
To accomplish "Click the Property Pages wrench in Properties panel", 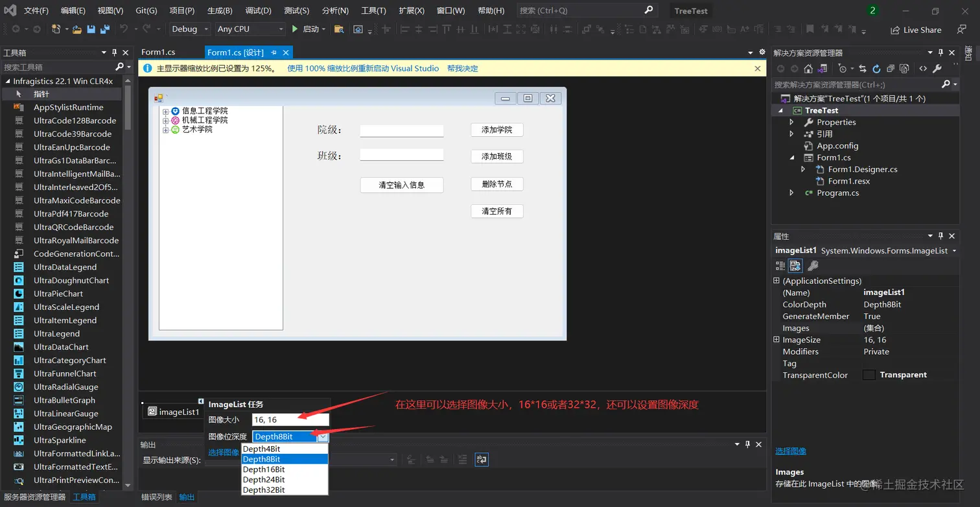I will pos(812,266).
